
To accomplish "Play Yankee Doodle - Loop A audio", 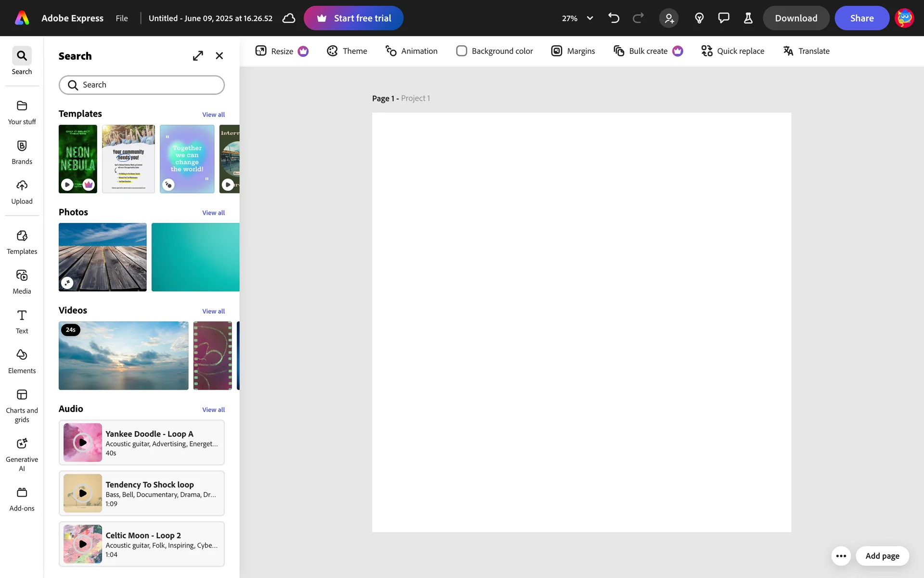I will coord(83,442).
